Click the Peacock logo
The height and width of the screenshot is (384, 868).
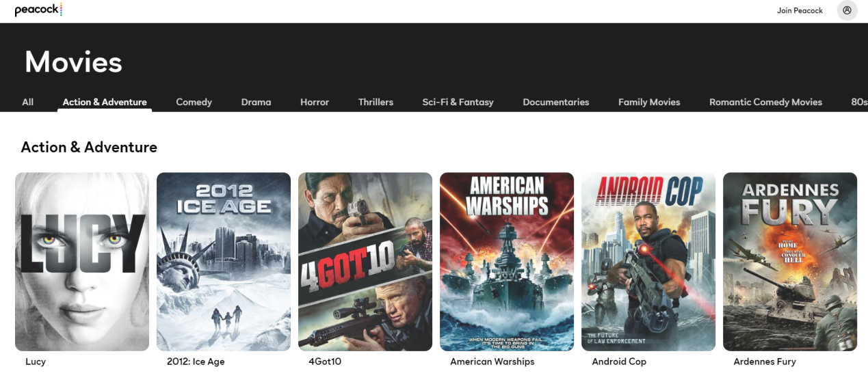(38, 10)
